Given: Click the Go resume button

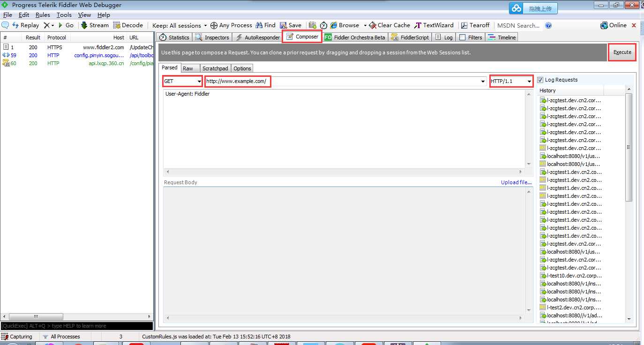Looking at the screenshot, I should [66, 25].
